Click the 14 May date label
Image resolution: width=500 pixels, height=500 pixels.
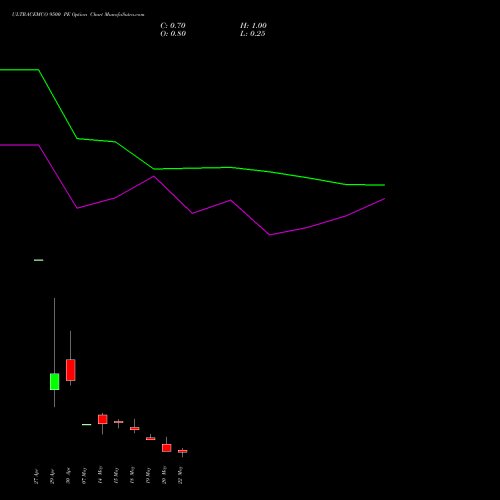click(100, 475)
